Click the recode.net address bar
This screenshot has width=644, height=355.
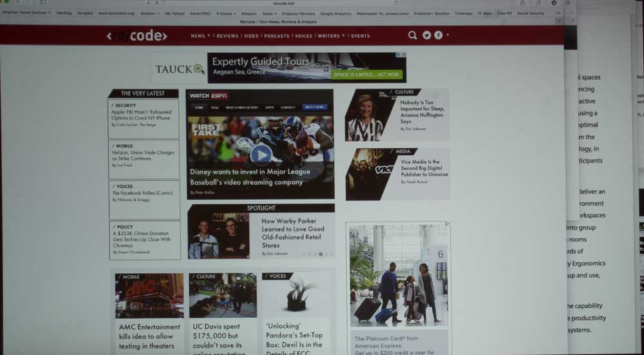click(x=283, y=3)
